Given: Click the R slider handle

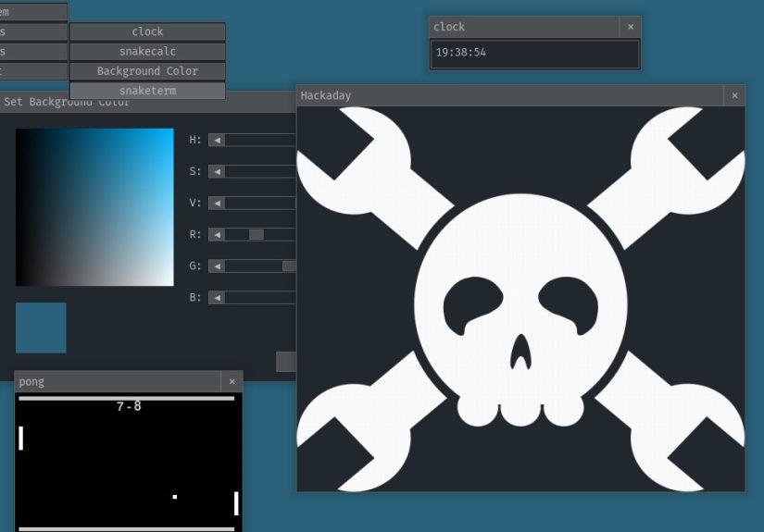Looking at the screenshot, I should 257,235.
